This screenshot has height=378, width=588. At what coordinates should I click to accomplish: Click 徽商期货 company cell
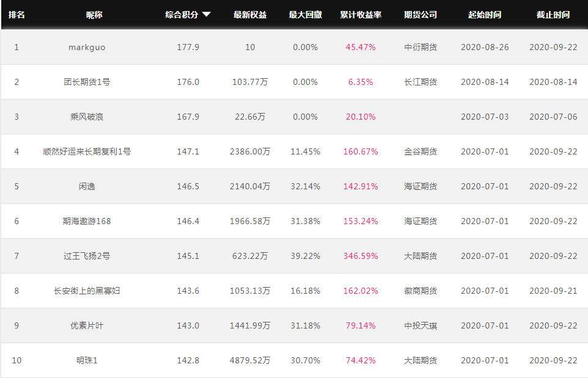point(421,291)
